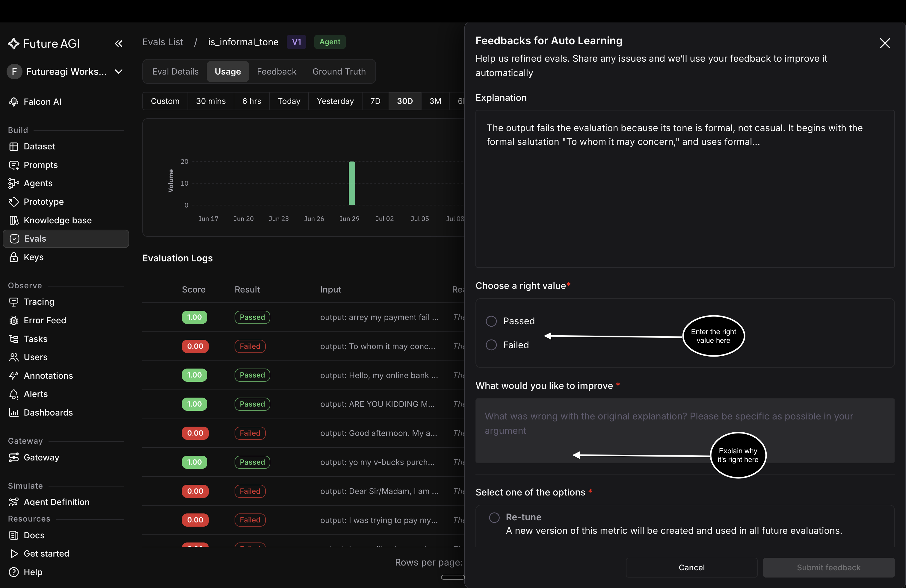
Task: Open log row 'output: To whom it may conc...'
Action: pyautogui.click(x=303, y=346)
